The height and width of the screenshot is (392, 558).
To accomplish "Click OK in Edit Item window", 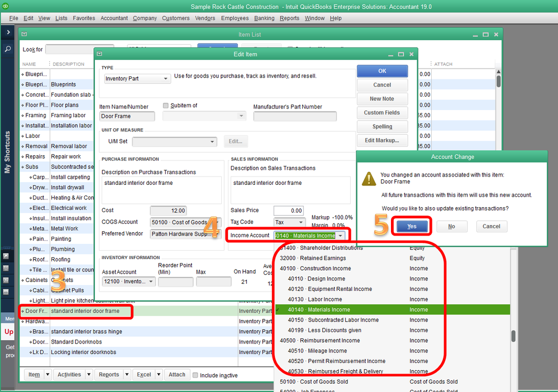I will (x=382, y=71).
